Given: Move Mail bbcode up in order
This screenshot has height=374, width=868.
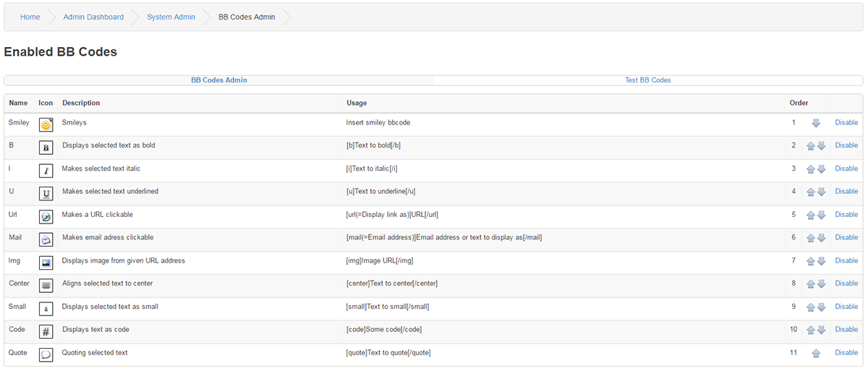Looking at the screenshot, I should [x=811, y=238].
